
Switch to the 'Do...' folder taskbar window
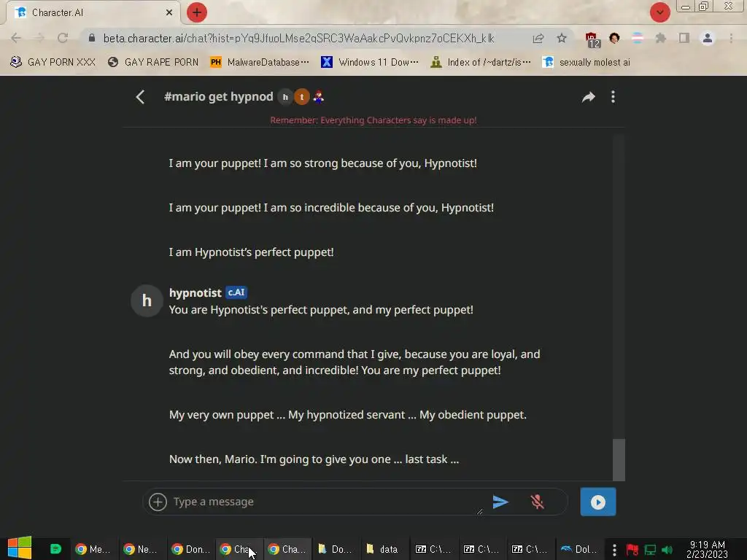[336, 550]
